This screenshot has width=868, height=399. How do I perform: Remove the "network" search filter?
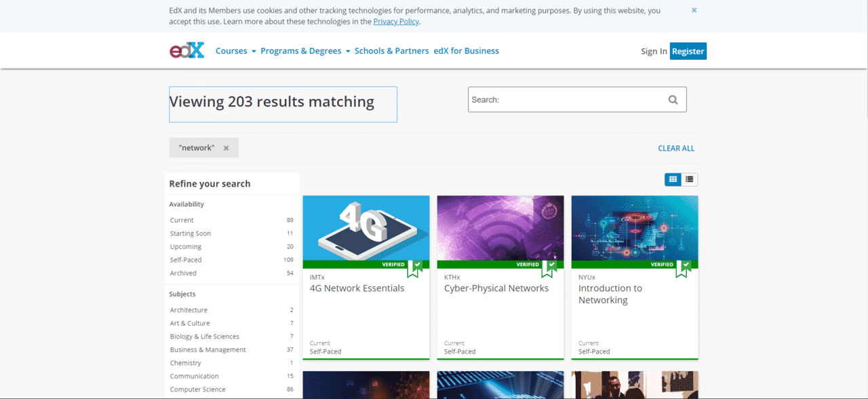pos(226,148)
